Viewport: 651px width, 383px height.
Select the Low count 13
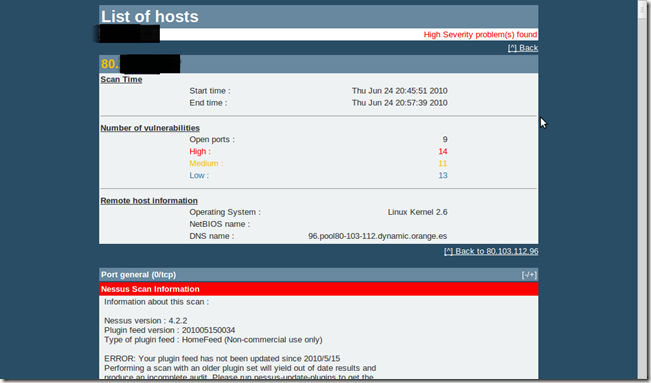coord(443,175)
